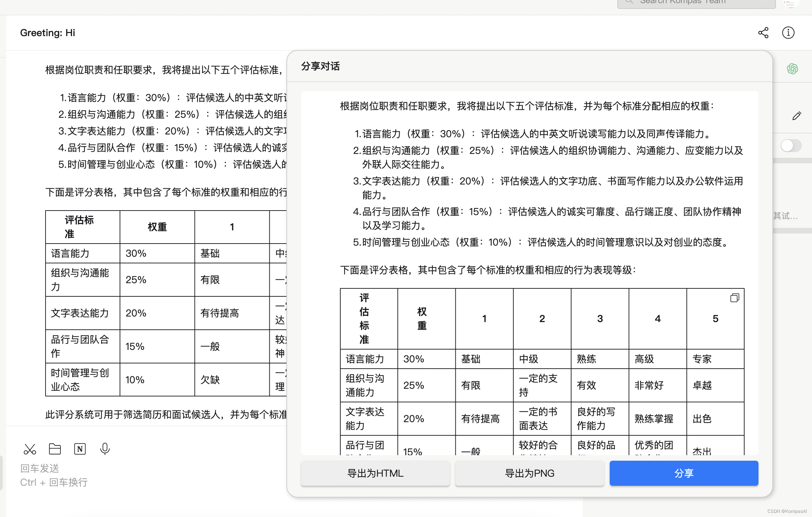Click the Greeting: Hi conversation title
Image resolution: width=812 pixels, height=517 pixels.
(48, 33)
